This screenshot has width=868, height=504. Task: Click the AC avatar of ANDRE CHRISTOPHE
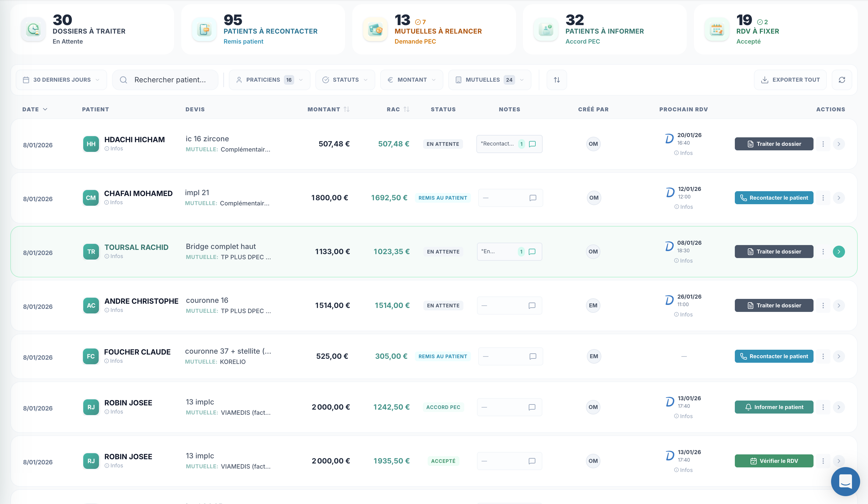point(91,306)
